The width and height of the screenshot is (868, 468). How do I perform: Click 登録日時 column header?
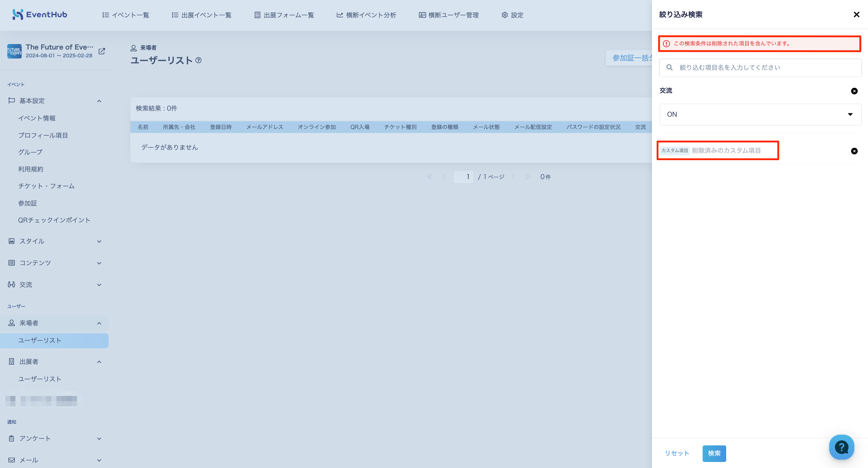coord(221,127)
